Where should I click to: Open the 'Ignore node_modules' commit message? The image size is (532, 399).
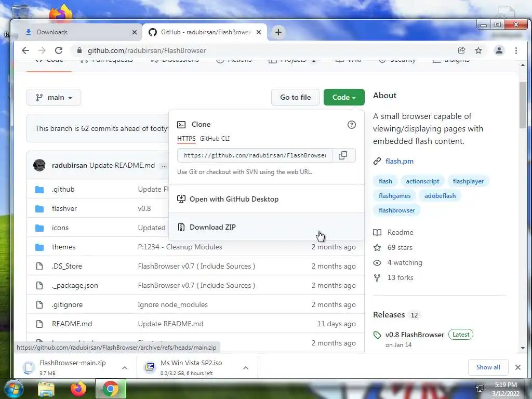(172, 304)
